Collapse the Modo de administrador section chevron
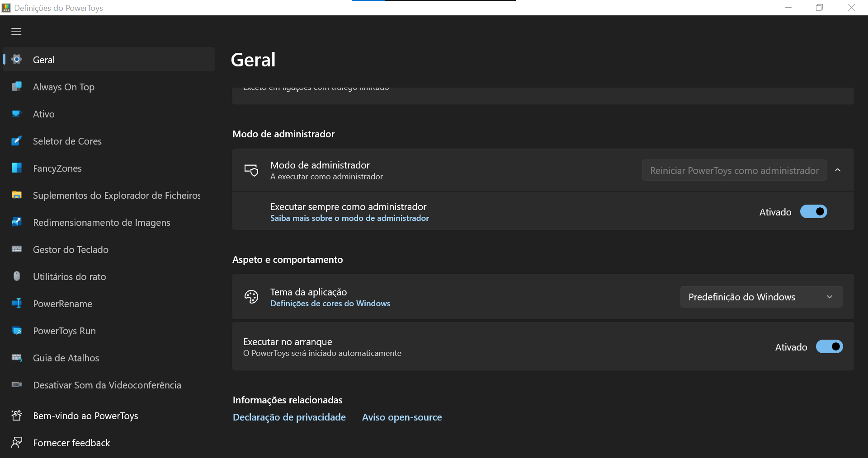Image resolution: width=868 pixels, height=458 pixels. [838, 170]
